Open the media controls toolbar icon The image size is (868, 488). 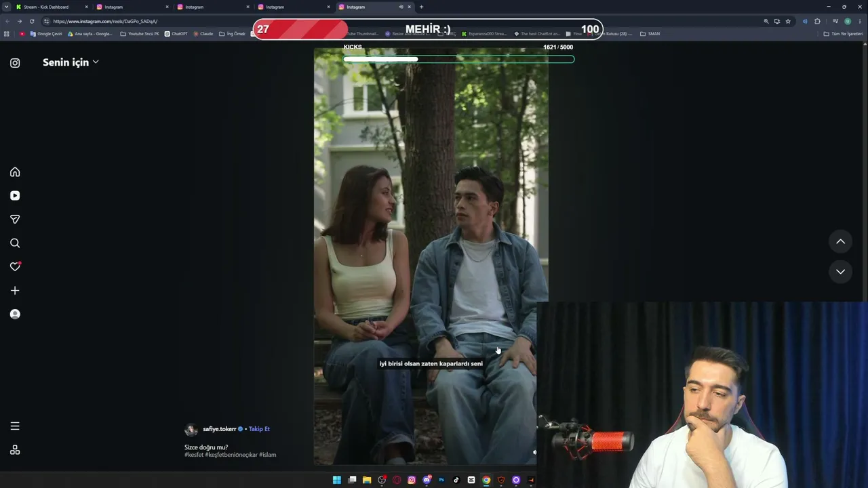click(x=835, y=21)
